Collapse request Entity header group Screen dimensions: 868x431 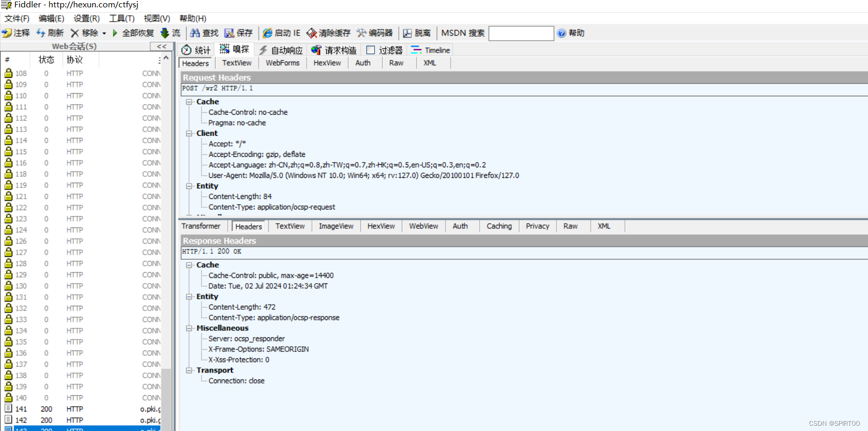pyautogui.click(x=189, y=186)
